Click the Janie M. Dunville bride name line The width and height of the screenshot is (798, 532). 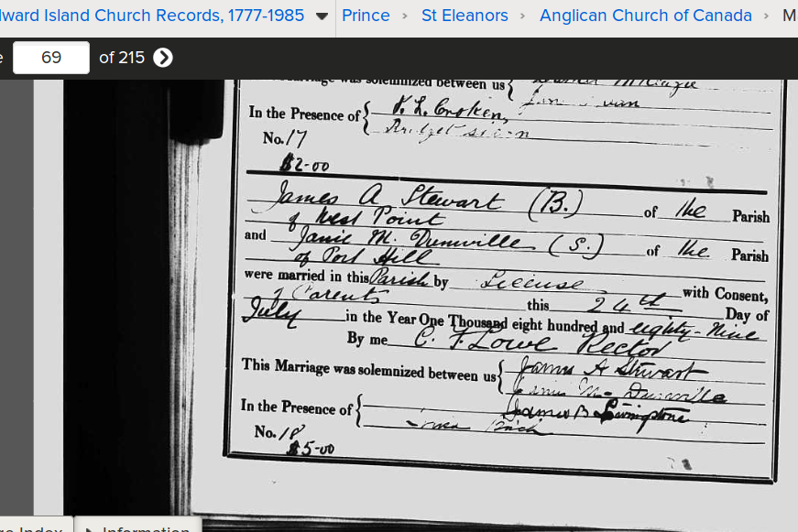click(x=412, y=242)
